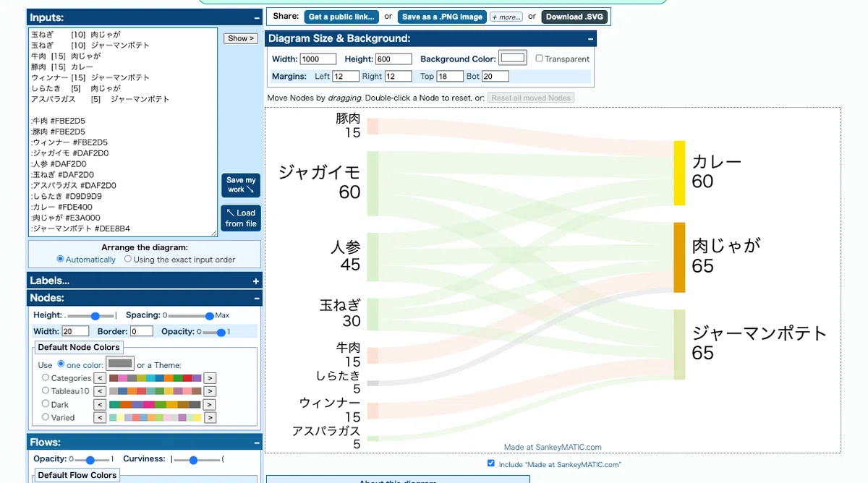Collapse the Nodes section minus icon
This screenshot has width=868, height=483.
[x=256, y=298]
